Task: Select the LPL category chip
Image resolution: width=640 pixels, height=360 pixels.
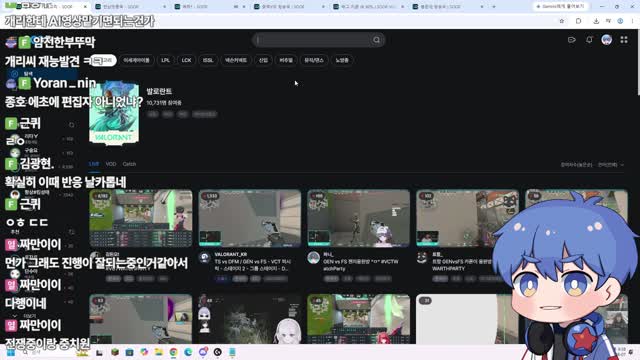Action: coord(165,60)
